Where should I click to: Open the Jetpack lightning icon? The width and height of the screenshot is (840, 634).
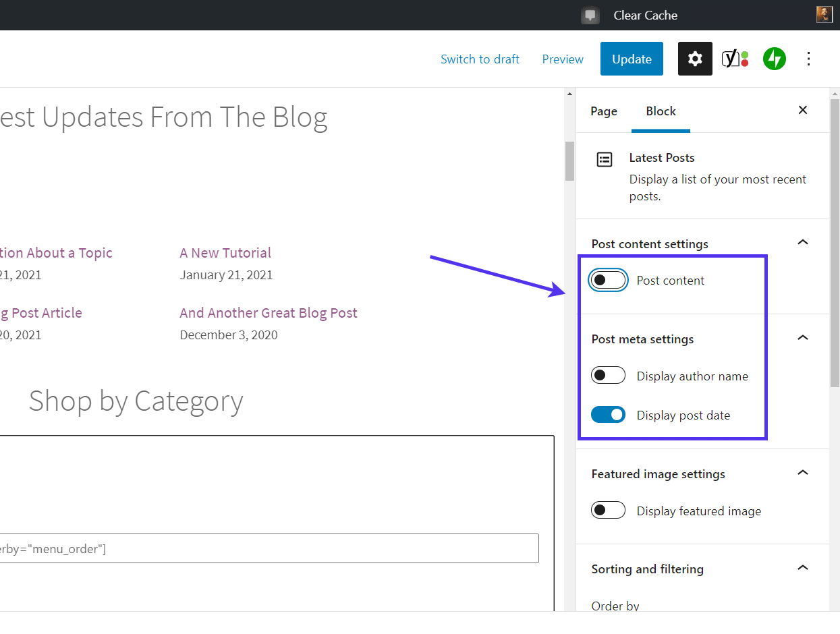tap(775, 59)
